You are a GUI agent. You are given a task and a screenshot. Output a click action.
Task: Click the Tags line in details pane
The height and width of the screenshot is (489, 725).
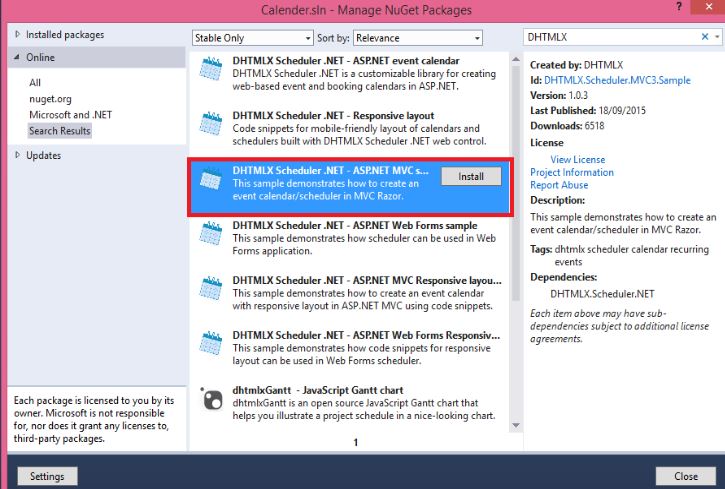(620, 256)
